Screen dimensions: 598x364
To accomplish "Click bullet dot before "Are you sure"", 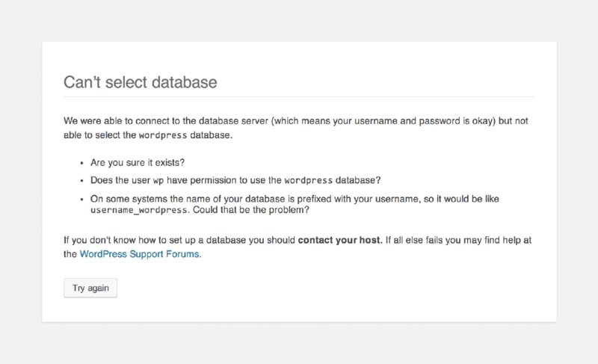I will point(81,162).
